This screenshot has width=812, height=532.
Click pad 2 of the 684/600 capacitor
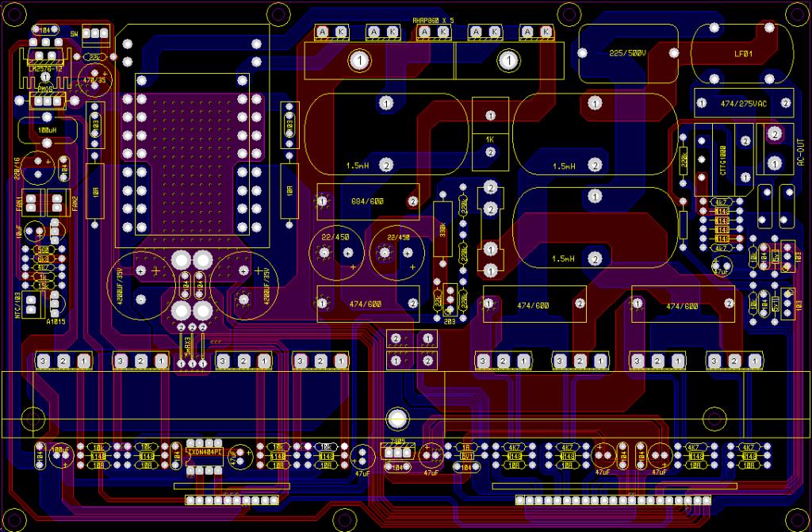[412, 201]
